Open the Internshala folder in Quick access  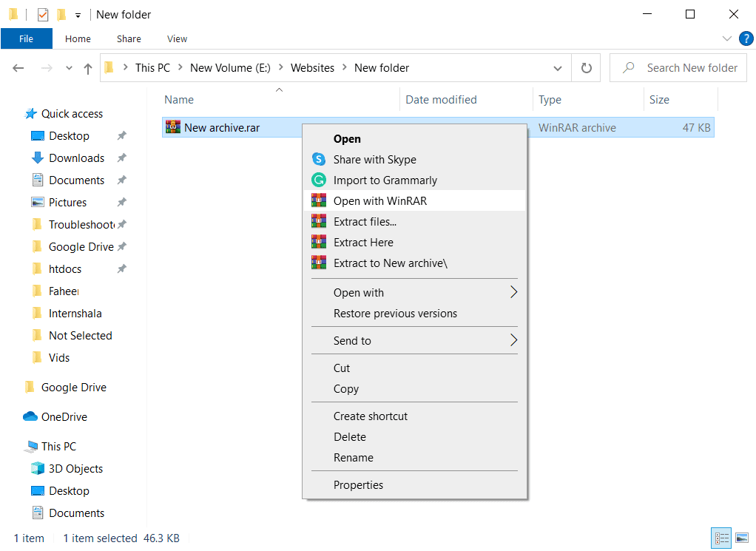[x=75, y=313]
